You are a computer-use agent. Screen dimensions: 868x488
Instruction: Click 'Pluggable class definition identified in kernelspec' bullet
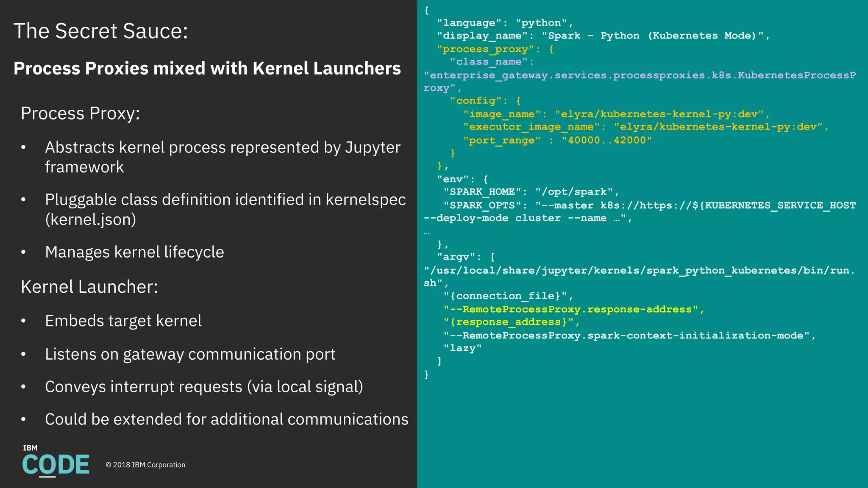point(225,209)
